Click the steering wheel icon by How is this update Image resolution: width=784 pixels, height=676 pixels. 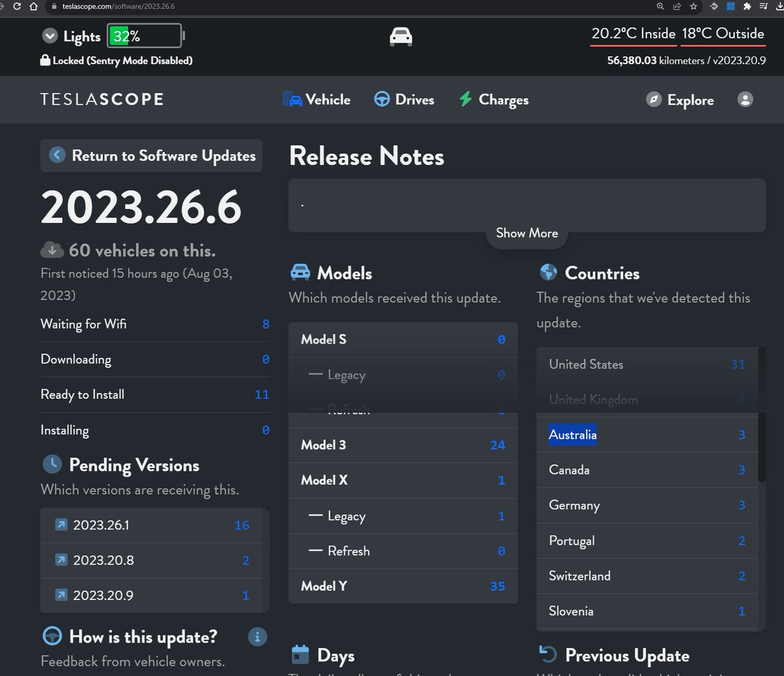(x=52, y=636)
